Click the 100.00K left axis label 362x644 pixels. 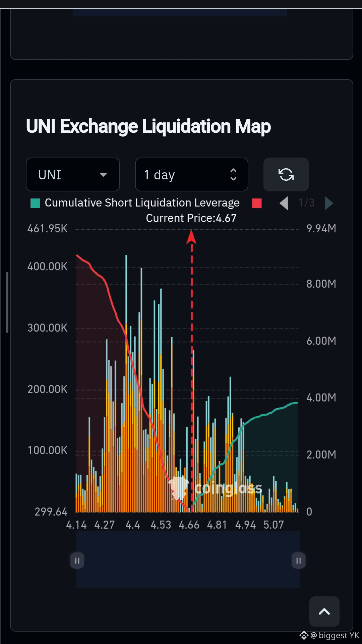(47, 450)
